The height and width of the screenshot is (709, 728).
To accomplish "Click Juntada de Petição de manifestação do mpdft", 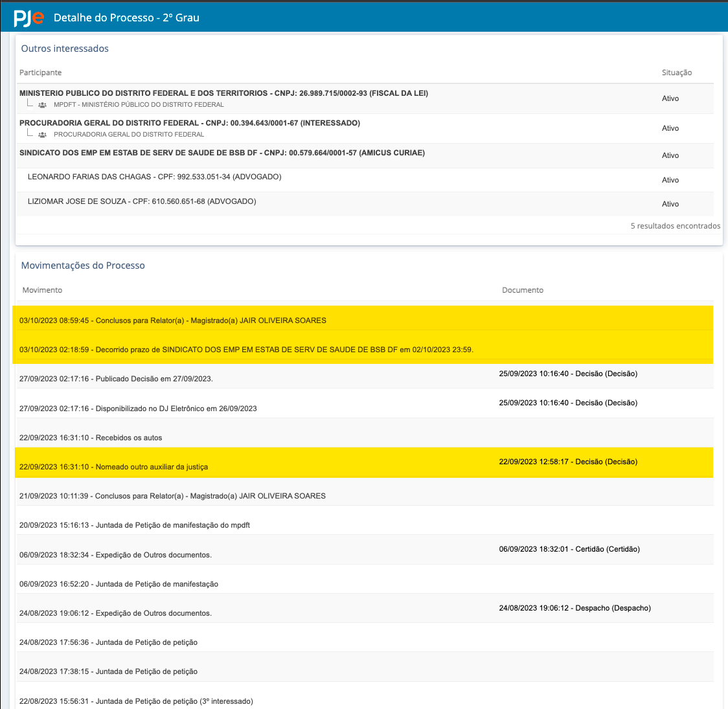I will pos(134,525).
